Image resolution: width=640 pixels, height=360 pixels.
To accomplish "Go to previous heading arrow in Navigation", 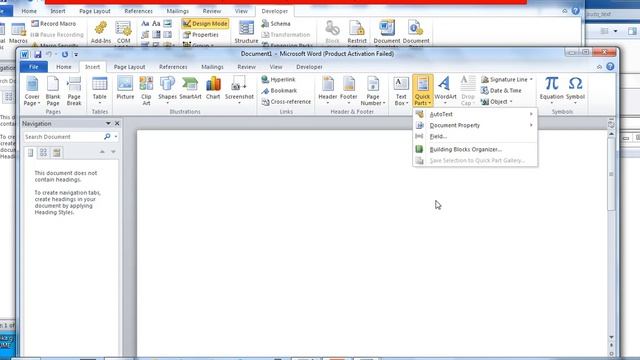I will [102, 152].
